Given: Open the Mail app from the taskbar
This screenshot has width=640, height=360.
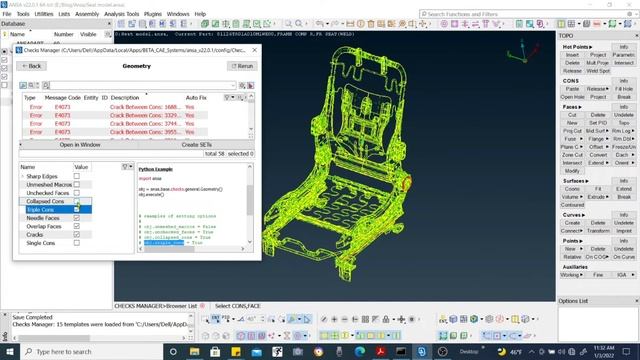Looking at the screenshot, I should [x=256, y=352].
